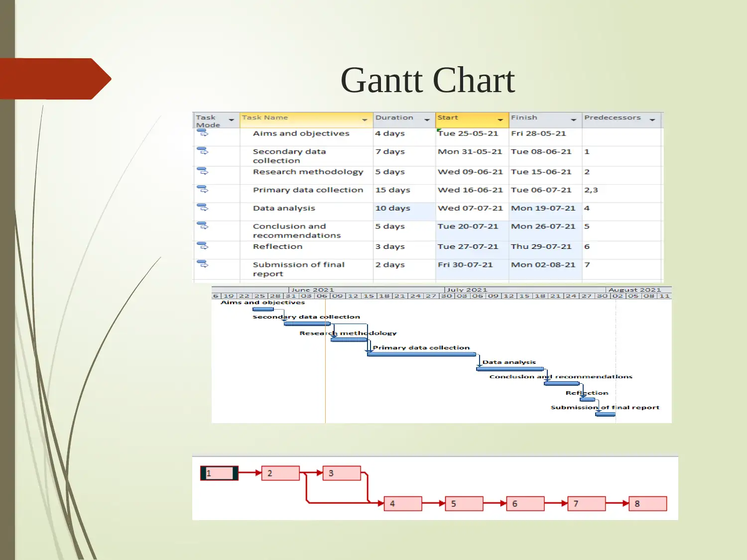The image size is (747, 560).
Task: Click task mode icon for Data analysis row
Action: click(x=203, y=207)
